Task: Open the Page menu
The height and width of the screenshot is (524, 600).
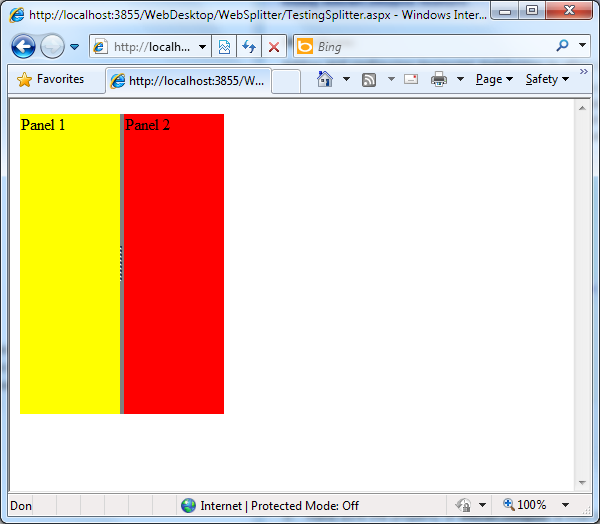Action: (x=493, y=79)
